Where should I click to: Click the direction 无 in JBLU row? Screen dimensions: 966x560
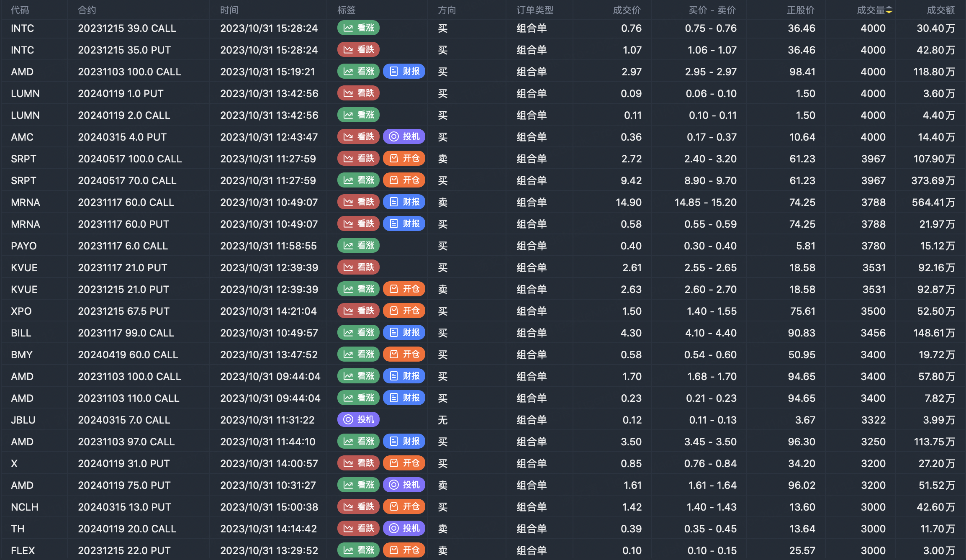[x=443, y=420]
